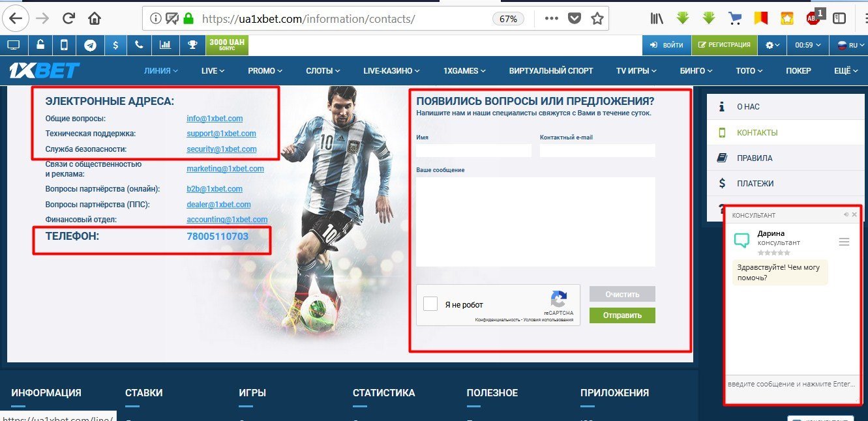
Task: Open the consultant chat hamburger menu
Action: 845,242
